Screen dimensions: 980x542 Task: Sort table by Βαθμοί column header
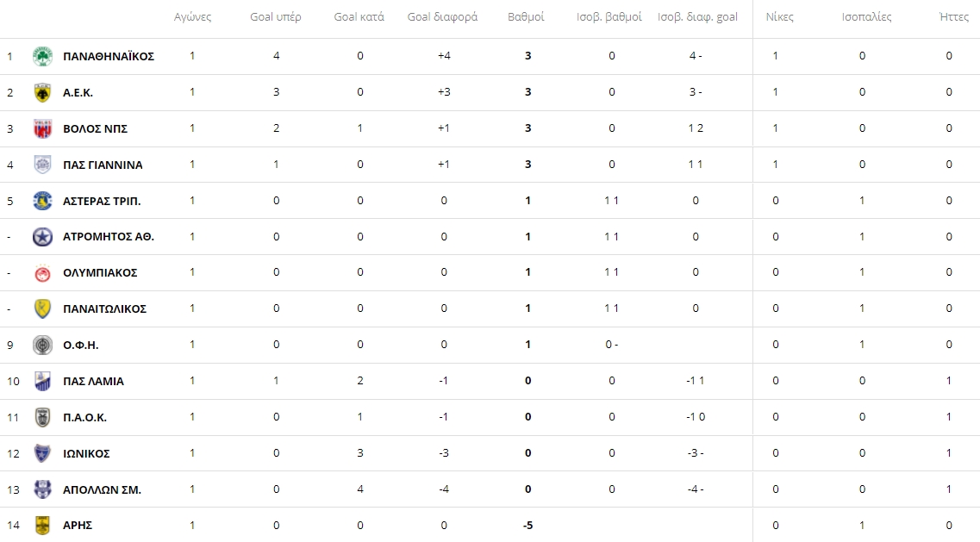click(x=526, y=17)
